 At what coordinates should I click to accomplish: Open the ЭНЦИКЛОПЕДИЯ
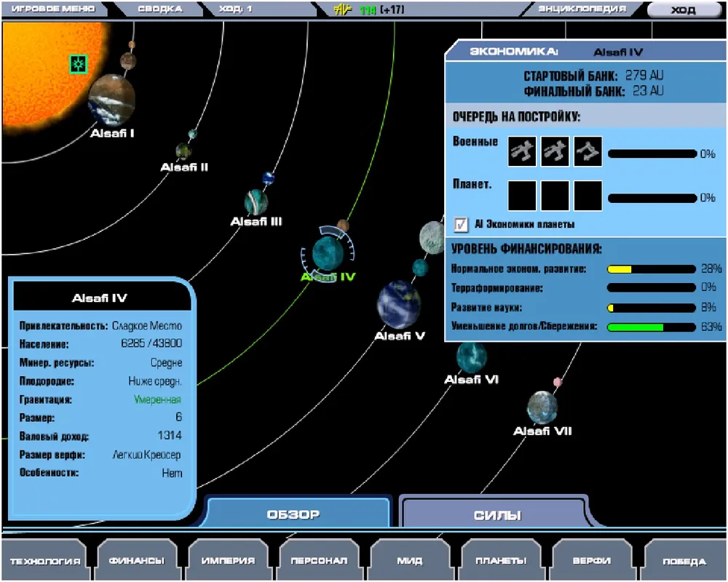(x=582, y=9)
